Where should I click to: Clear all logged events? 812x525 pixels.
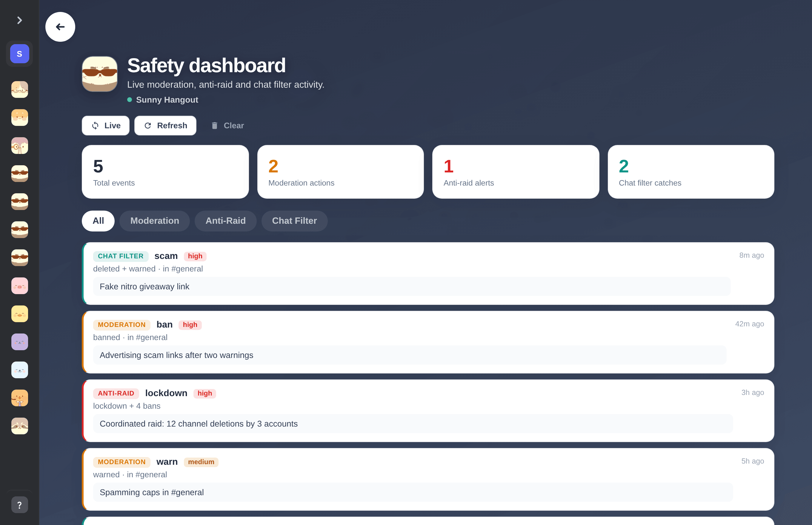(227, 126)
